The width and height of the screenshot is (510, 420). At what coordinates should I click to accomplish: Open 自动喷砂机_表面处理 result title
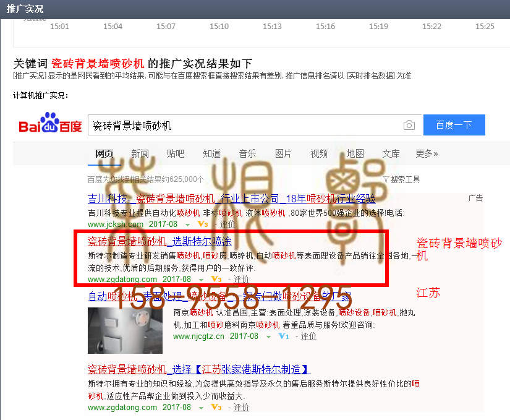pyautogui.click(x=220, y=296)
